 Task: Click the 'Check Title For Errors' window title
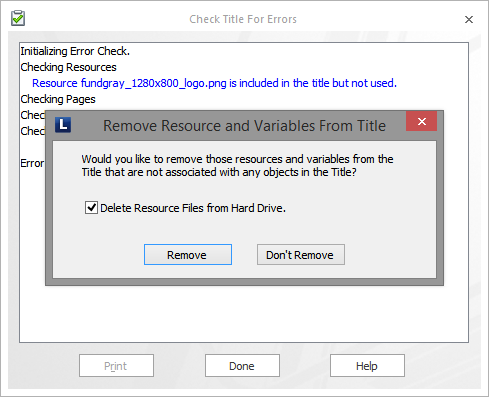click(x=243, y=19)
